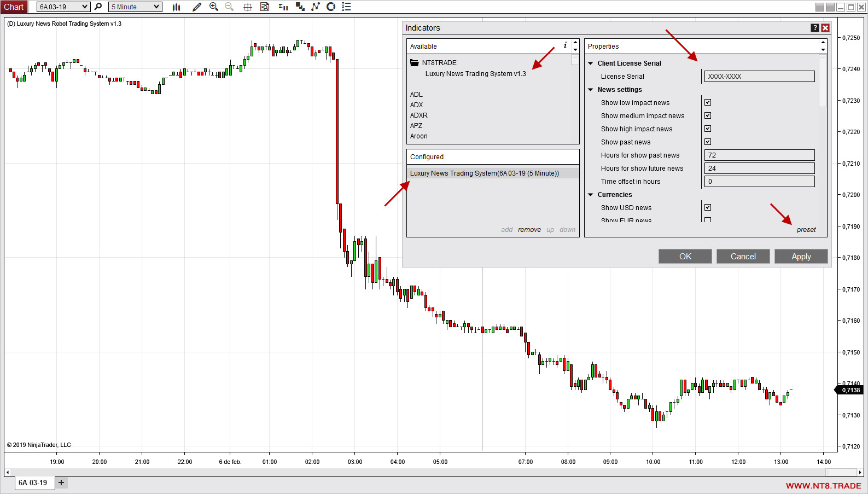
Task: Open the 6A 03-19 instrument dropdown
Action: click(x=63, y=7)
